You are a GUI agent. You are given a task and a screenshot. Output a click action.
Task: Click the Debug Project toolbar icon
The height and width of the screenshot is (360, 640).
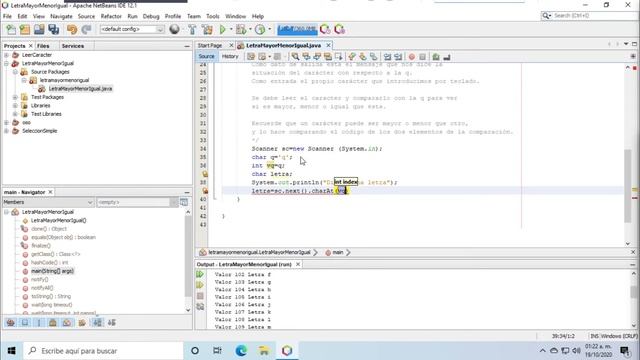point(241,29)
